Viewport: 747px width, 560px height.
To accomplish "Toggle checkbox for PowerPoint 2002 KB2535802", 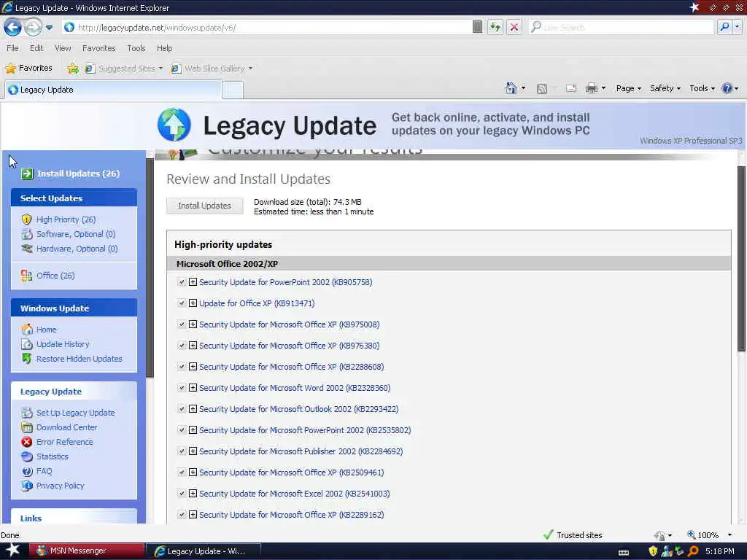I will (182, 430).
